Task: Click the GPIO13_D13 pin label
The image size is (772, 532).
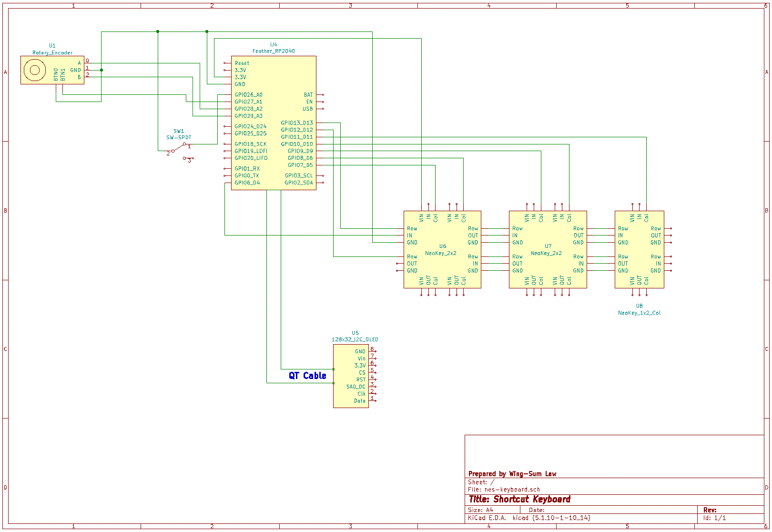Action: tap(297, 123)
